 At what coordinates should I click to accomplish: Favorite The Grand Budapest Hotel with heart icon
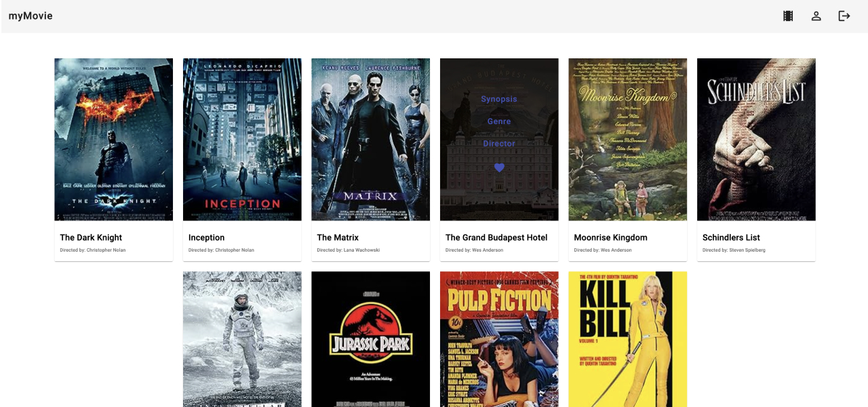point(499,168)
